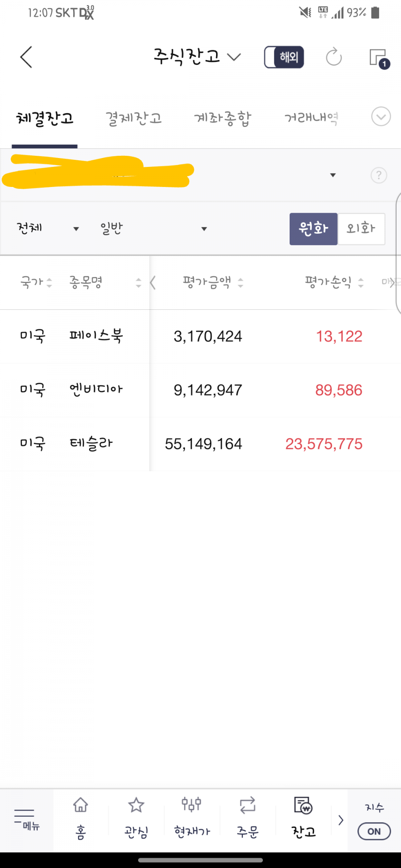Tap the help question mark icon
Viewport: 401px width, 868px height.
click(x=379, y=175)
